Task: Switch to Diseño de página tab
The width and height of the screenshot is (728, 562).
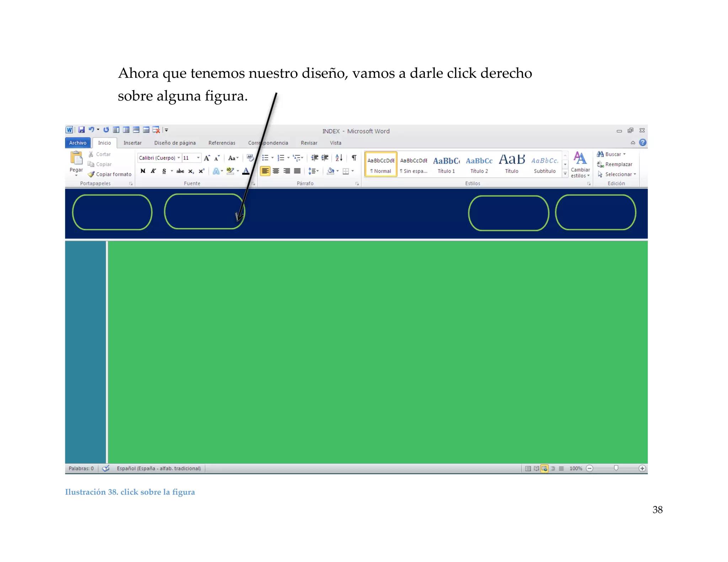Action: pos(175,143)
